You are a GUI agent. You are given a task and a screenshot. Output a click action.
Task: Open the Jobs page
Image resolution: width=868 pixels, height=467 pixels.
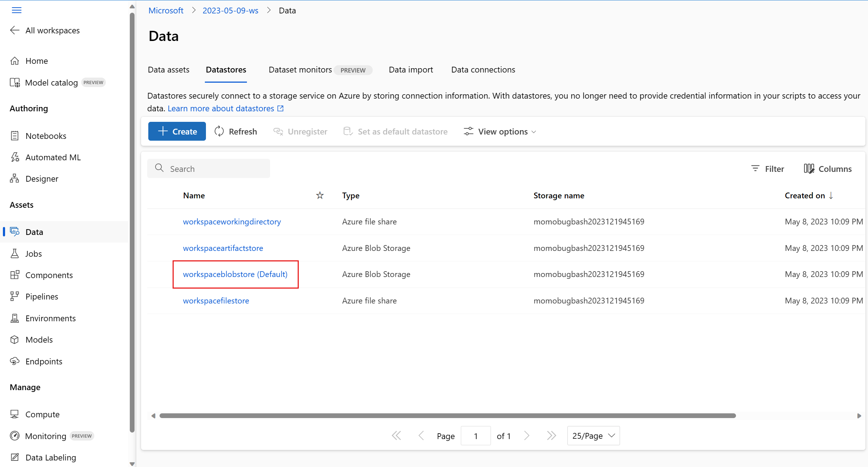(x=33, y=254)
